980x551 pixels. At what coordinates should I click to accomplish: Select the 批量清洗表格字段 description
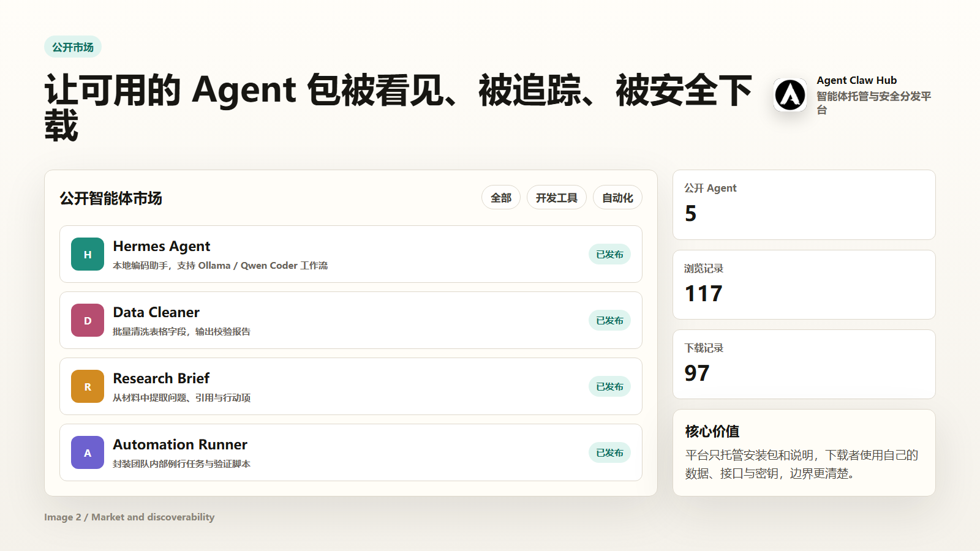point(182,332)
